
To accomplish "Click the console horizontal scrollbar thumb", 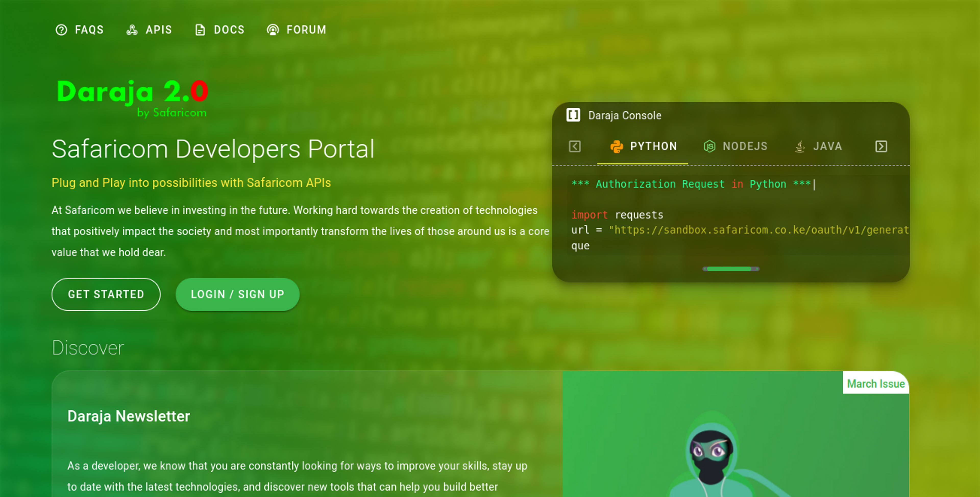I will (x=729, y=269).
